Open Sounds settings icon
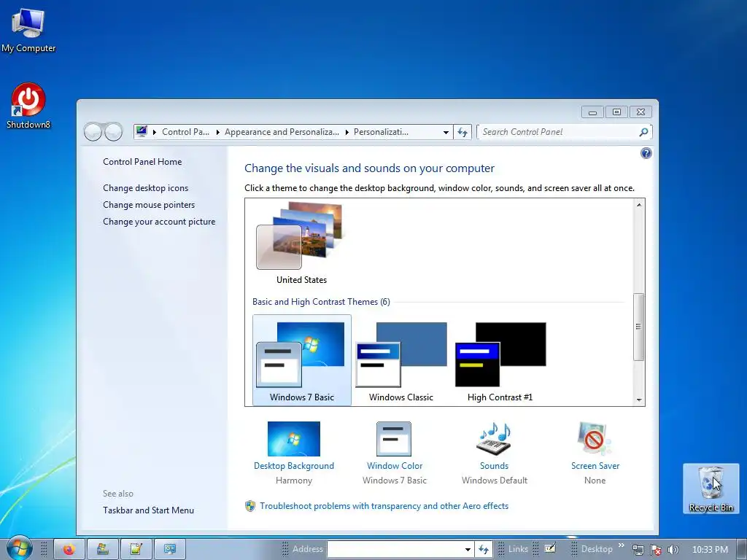747x560 pixels. point(494,438)
